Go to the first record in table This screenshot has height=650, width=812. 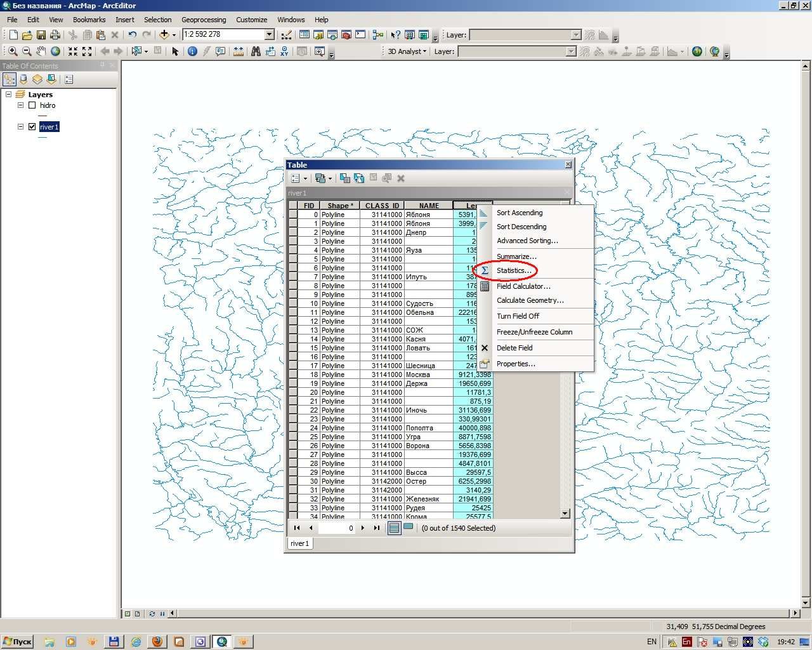[x=297, y=527]
